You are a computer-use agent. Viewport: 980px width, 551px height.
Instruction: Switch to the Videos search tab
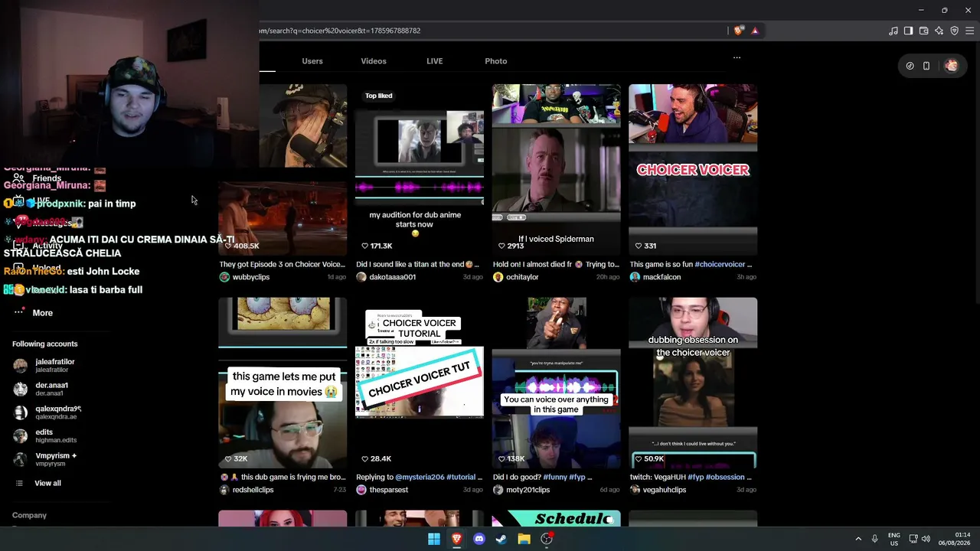(374, 61)
